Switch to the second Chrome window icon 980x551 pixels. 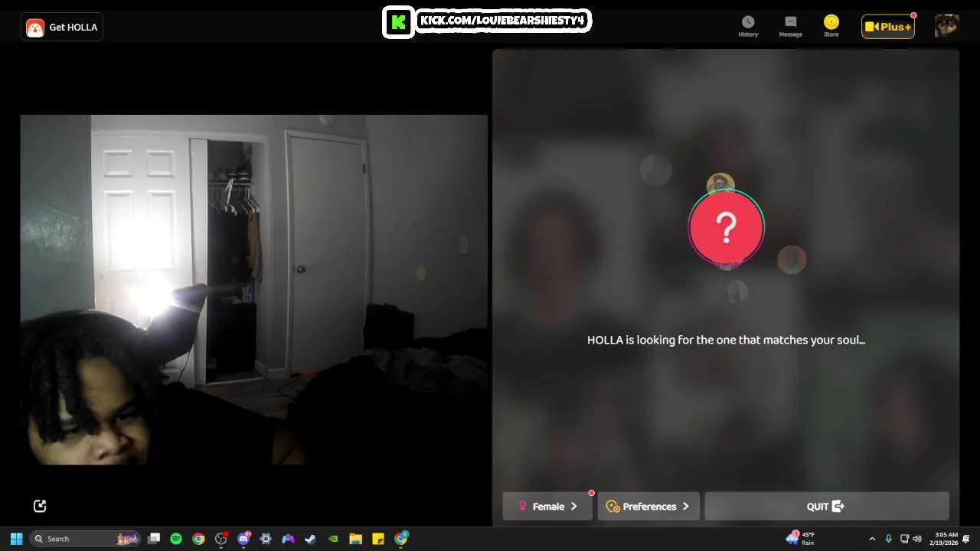(x=400, y=539)
